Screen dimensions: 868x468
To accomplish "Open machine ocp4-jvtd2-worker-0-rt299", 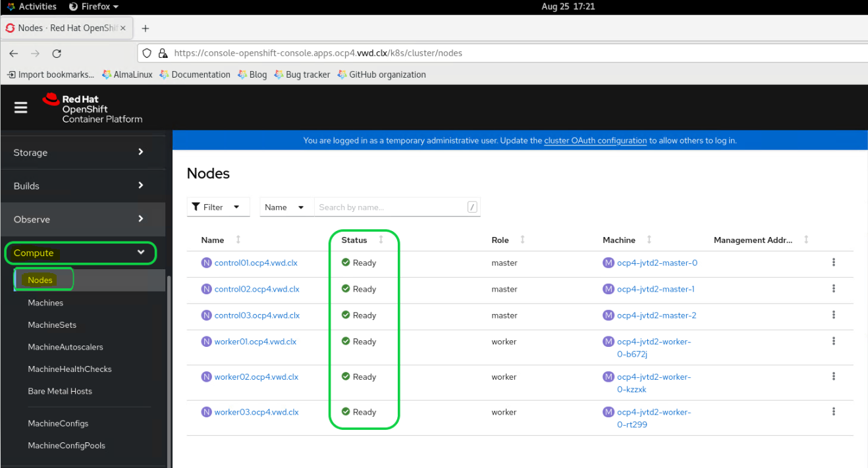I will (654, 418).
